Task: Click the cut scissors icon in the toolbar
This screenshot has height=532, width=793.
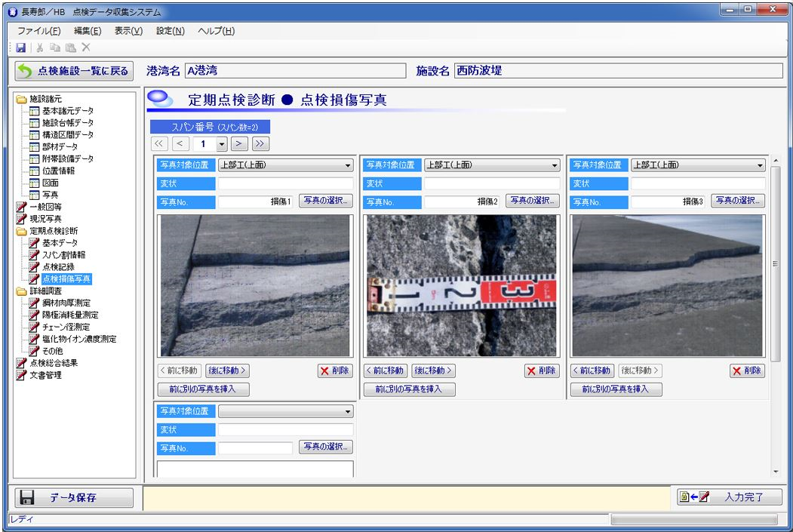Action: (x=39, y=48)
